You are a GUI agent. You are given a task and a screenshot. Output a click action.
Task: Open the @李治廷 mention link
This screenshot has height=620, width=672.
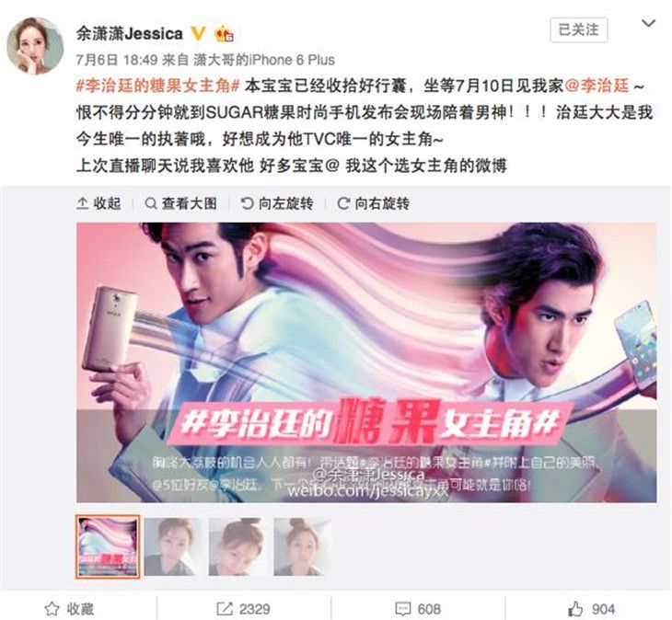pos(597,86)
